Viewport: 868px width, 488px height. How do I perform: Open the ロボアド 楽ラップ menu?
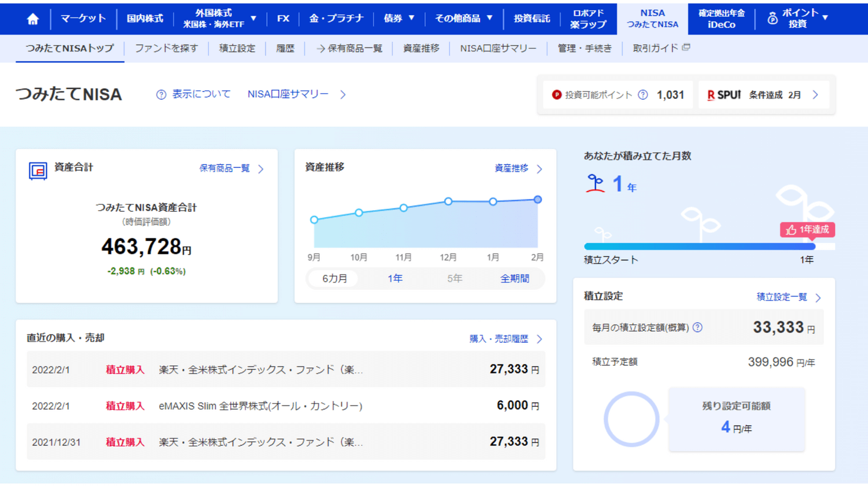[x=589, y=19]
